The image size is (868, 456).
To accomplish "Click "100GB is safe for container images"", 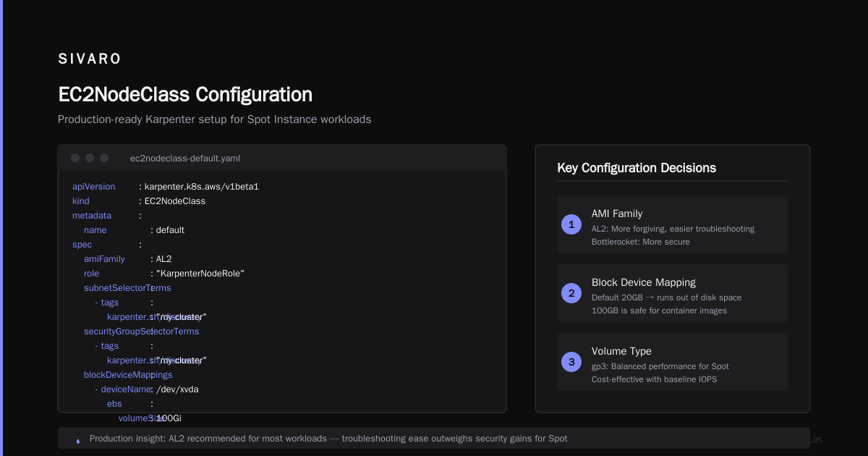I will pyautogui.click(x=659, y=311).
